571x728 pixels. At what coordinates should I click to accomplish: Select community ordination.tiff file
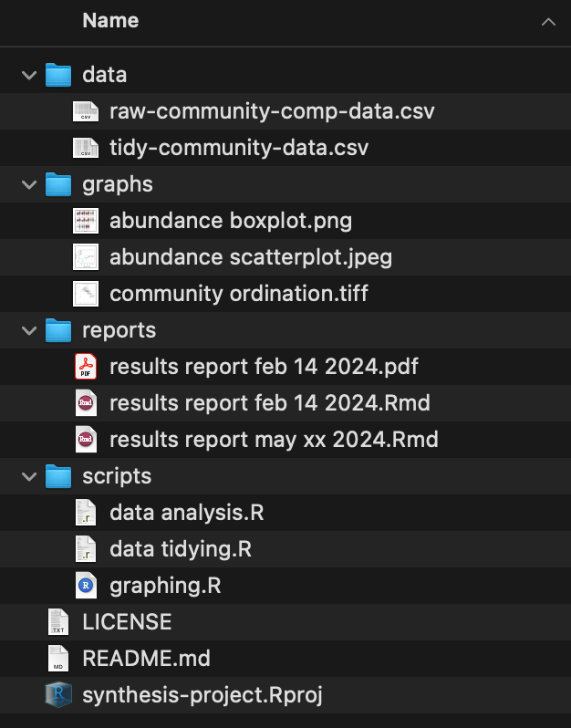pos(239,294)
